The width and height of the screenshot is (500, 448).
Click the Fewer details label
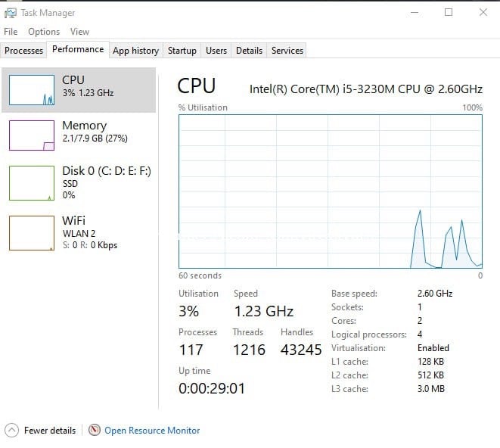point(50,431)
